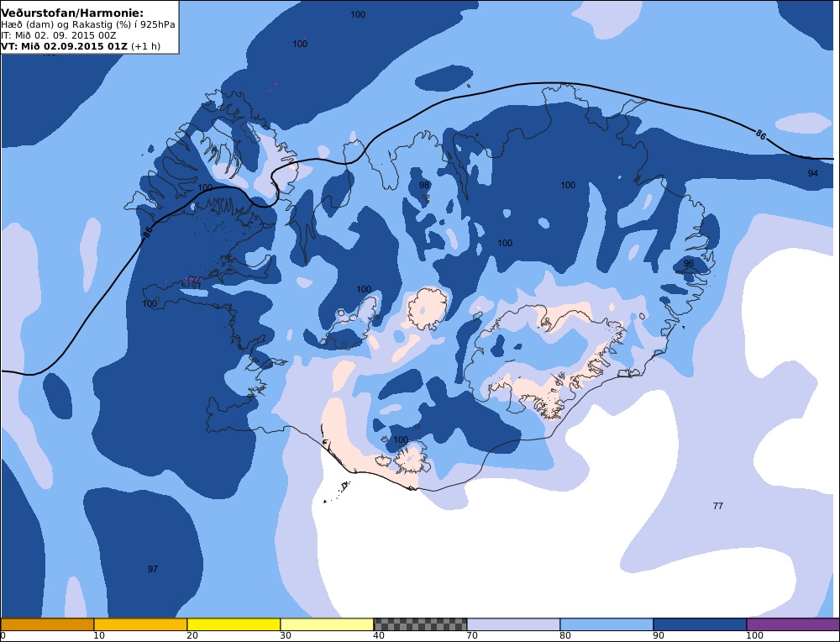This screenshot has width=840, height=642.
Task: Click the 'Veðurstofan/Harmonie:' title text
Action: (72, 12)
